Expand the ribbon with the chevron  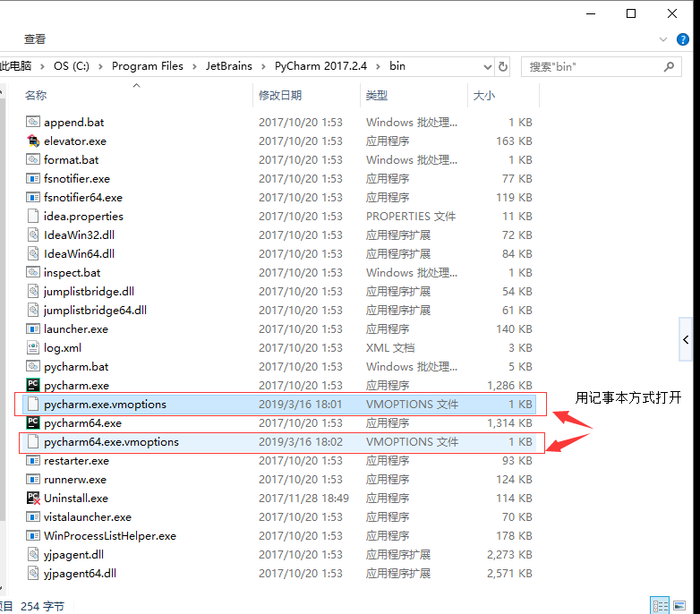[663, 39]
